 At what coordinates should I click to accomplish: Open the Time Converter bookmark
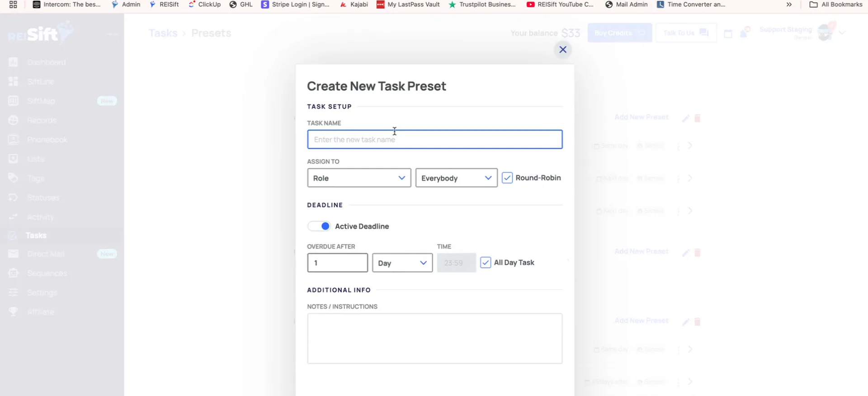point(691,5)
